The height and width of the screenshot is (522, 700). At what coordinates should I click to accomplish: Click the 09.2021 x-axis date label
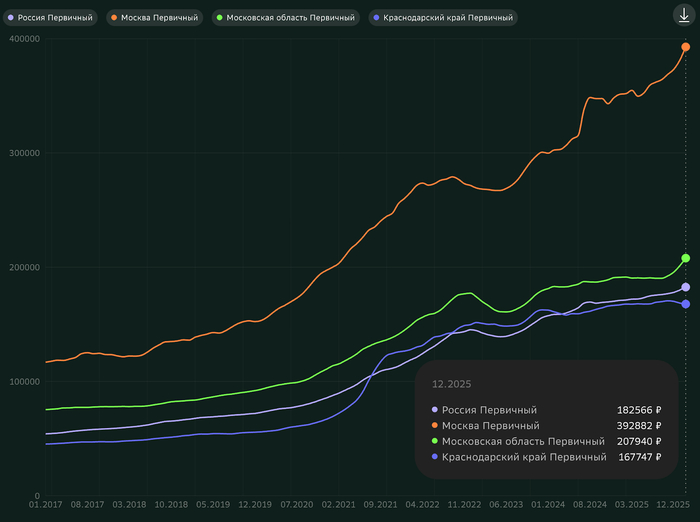(x=384, y=506)
